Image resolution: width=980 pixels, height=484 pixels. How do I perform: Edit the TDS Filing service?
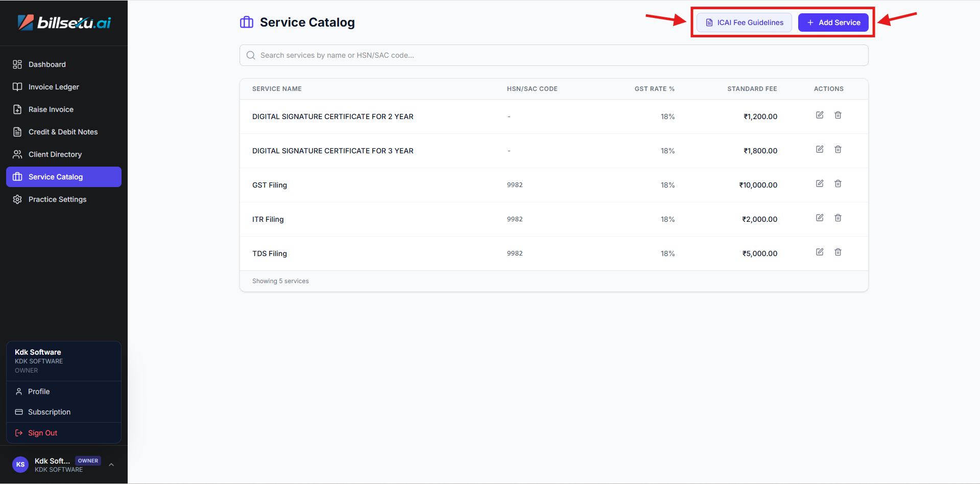[819, 252]
